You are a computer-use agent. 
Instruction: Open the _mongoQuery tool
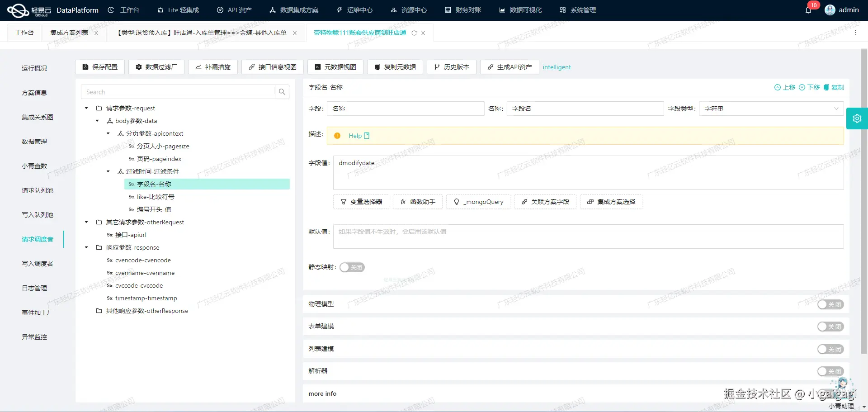tap(478, 202)
